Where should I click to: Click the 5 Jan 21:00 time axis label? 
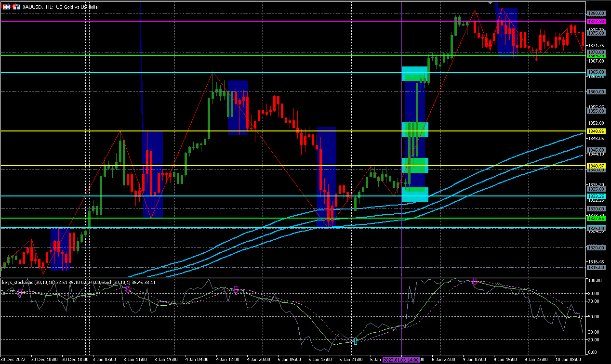351,360
